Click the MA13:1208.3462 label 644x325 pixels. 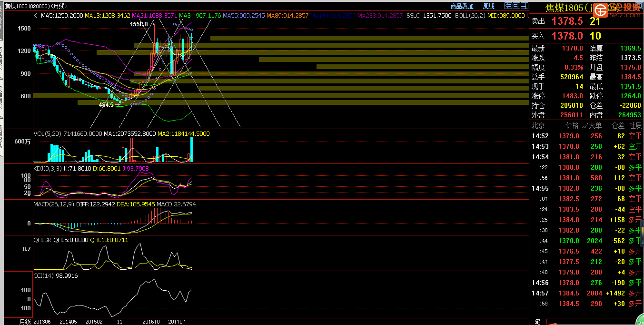point(108,16)
